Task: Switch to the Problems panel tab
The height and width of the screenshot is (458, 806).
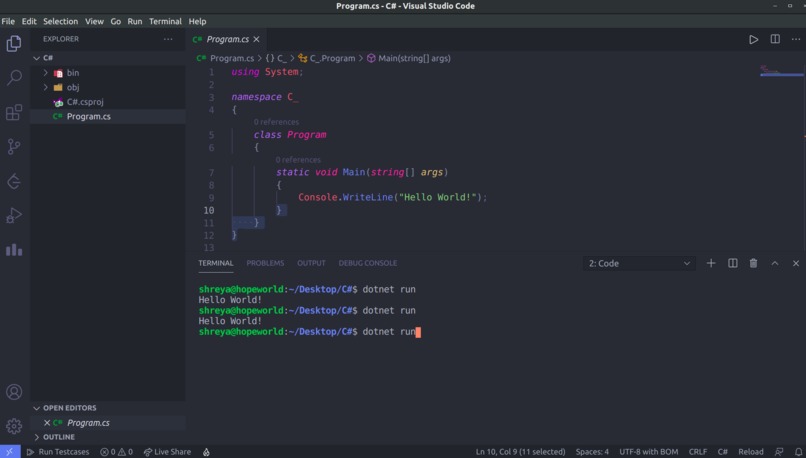Action: (265, 263)
